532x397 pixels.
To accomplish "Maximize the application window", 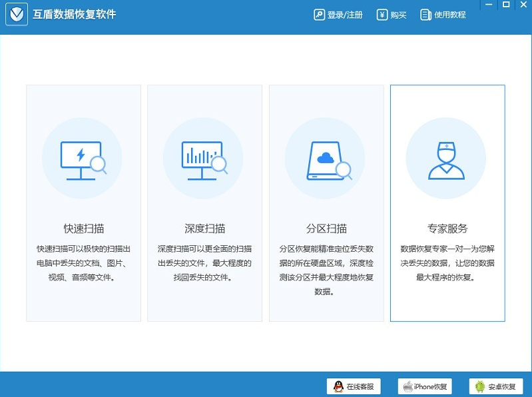I will 506,5.
